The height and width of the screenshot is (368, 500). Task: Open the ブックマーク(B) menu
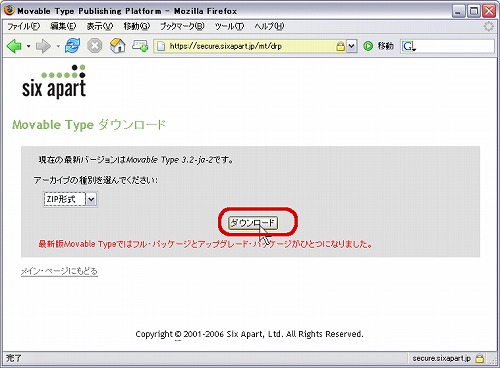tap(182, 26)
